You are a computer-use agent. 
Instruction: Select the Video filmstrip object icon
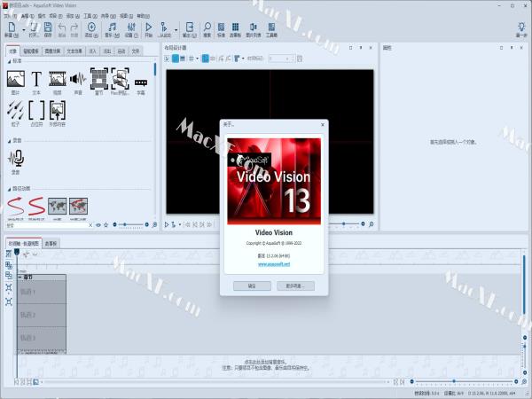(58, 79)
